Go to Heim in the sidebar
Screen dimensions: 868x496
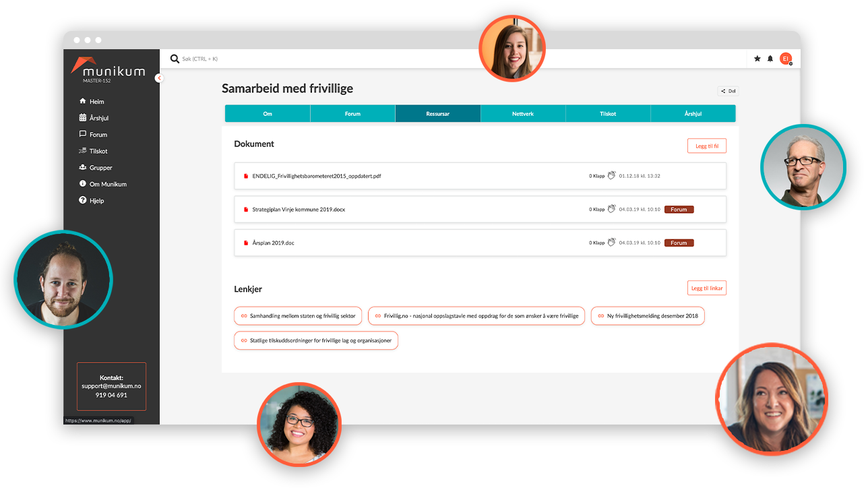pos(96,102)
